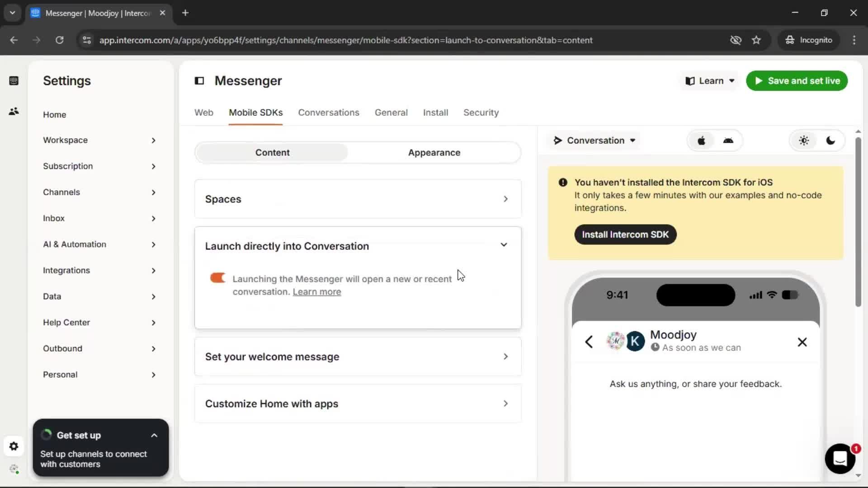The height and width of the screenshot is (488, 868).
Task: Switch to the Conversations tab
Action: (x=329, y=113)
